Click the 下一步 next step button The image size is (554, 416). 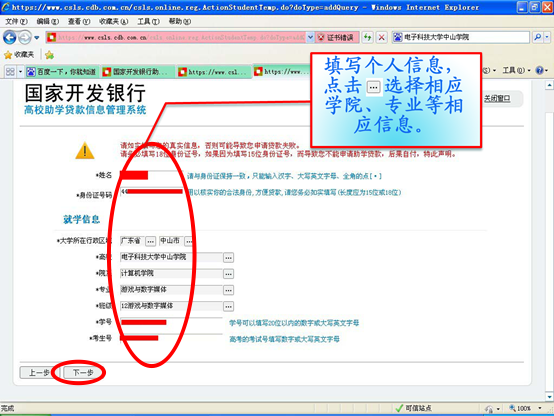pos(83,373)
